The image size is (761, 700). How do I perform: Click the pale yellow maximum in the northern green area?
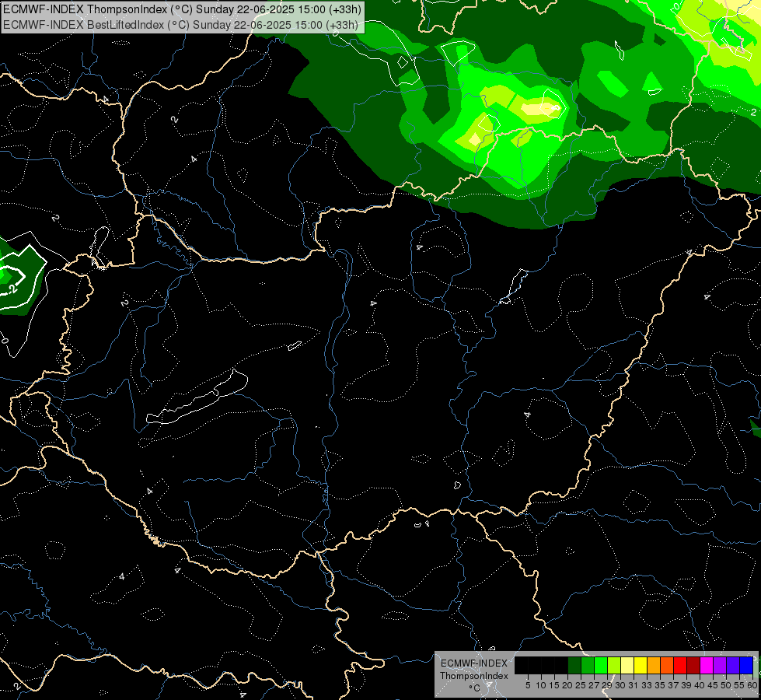537,107
